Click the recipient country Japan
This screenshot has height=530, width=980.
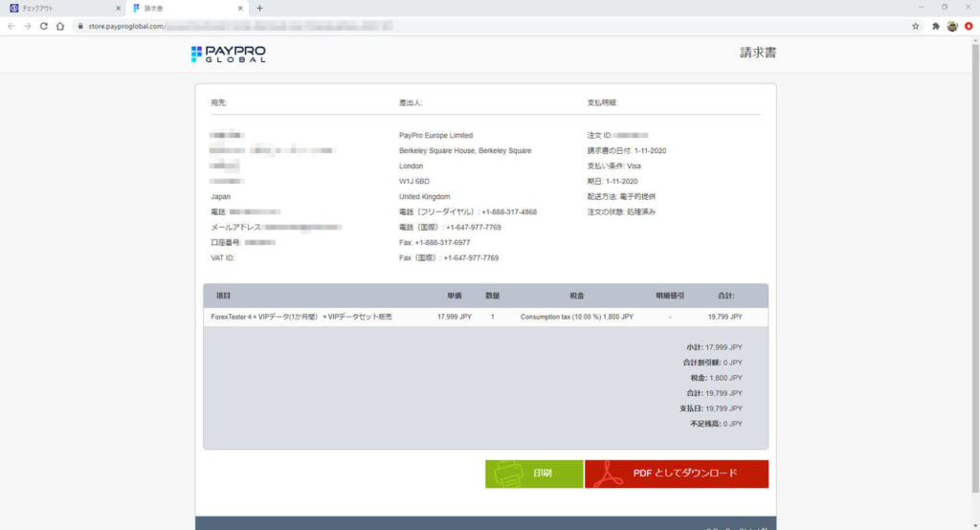point(220,197)
